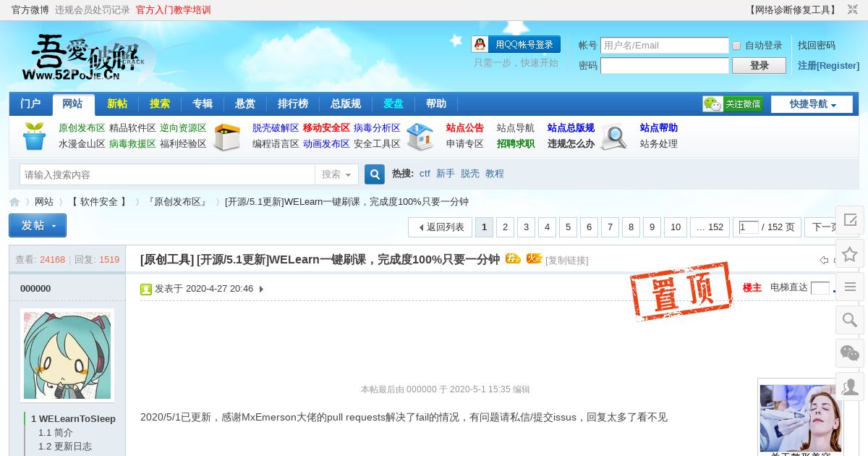Screen dimensions: 868x456
Task: Enable the 自动登录 checkbox
Action: 736,46
